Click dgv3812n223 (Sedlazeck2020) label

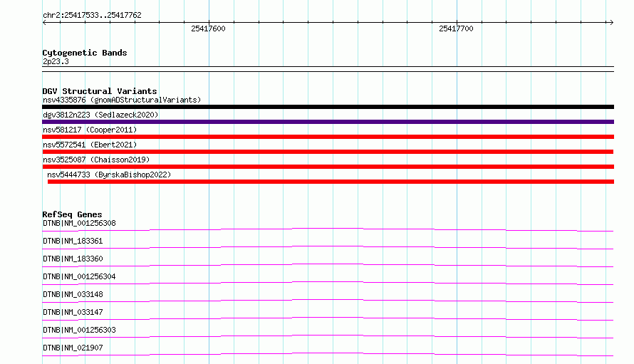[100, 115]
